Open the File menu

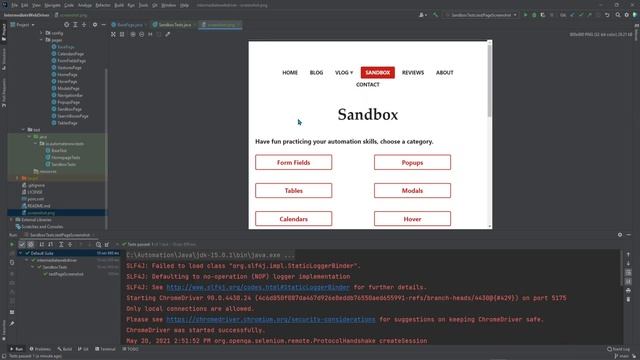pyautogui.click(x=15, y=5)
